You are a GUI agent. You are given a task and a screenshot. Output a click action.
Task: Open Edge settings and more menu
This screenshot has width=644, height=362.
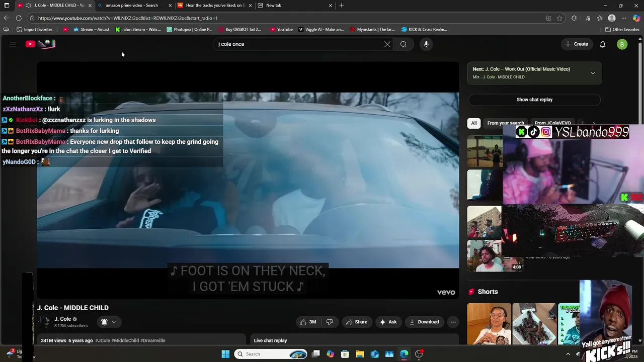point(624,18)
